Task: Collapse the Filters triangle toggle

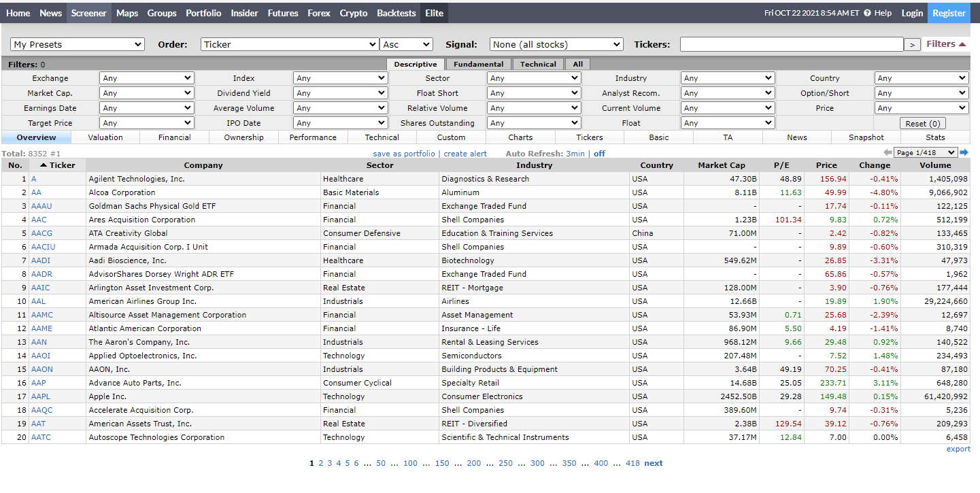Action: tap(962, 44)
